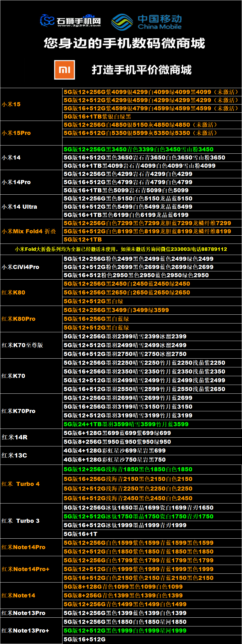242x644 pixels.
Task: Select the "红米14R" model cell
Action: click(31, 437)
